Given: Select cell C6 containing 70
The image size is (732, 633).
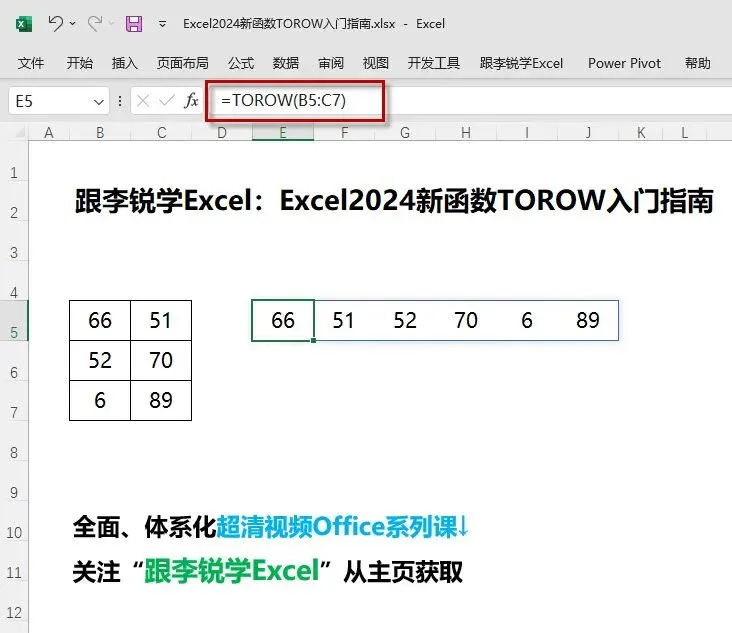Looking at the screenshot, I should coord(161,360).
